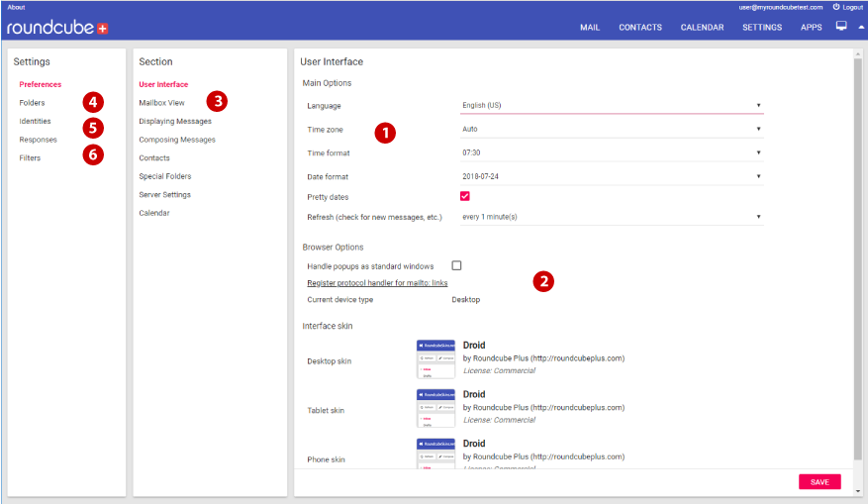Click the SAVE button
868x504 pixels.
[x=820, y=482]
